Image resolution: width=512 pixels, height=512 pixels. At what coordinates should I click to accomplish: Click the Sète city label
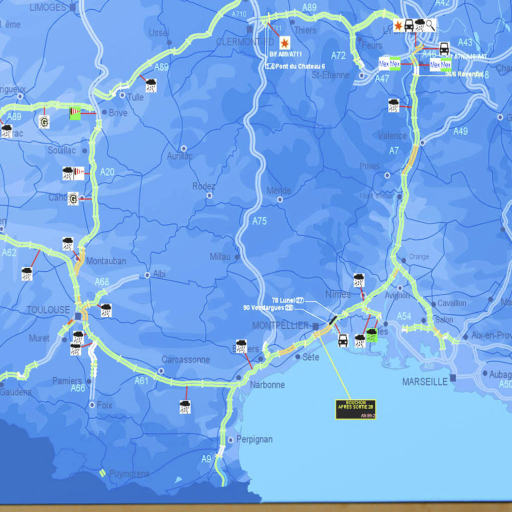point(311,357)
